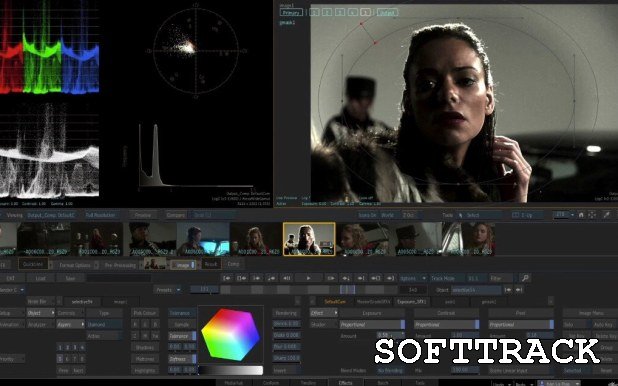The image size is (618, 386).
Task: Click the fullscreen arrows icon beside home
Action: click(592, 215)
